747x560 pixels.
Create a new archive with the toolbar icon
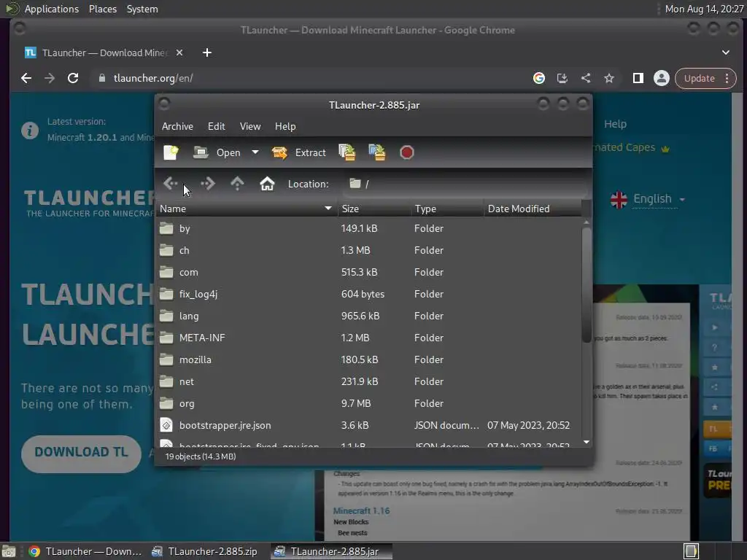(171, 152)
